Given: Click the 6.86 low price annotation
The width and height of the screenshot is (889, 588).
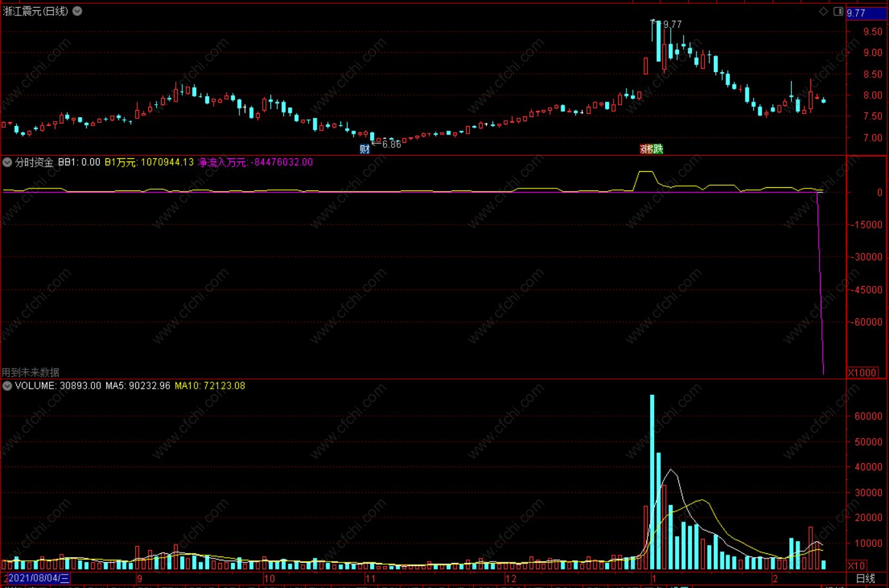Looking at the screenshot, I should pos(391,144).
